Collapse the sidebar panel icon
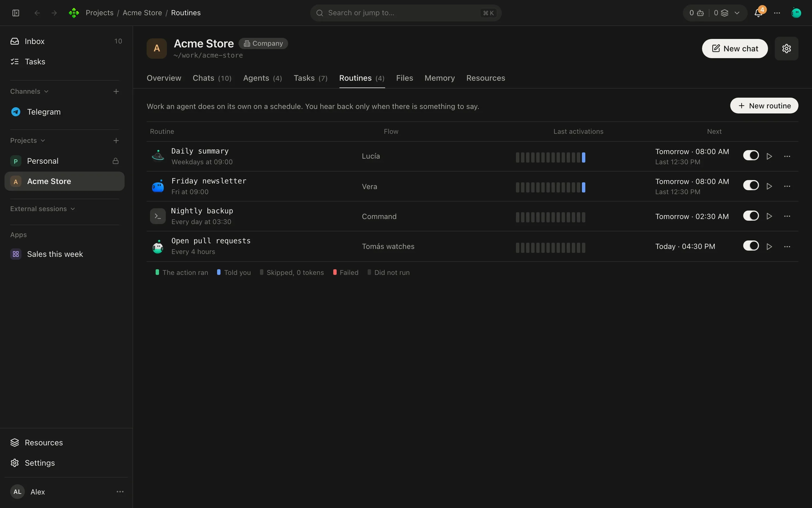The image size is (812, 508). pyautogui.click(x=16, y=13)
